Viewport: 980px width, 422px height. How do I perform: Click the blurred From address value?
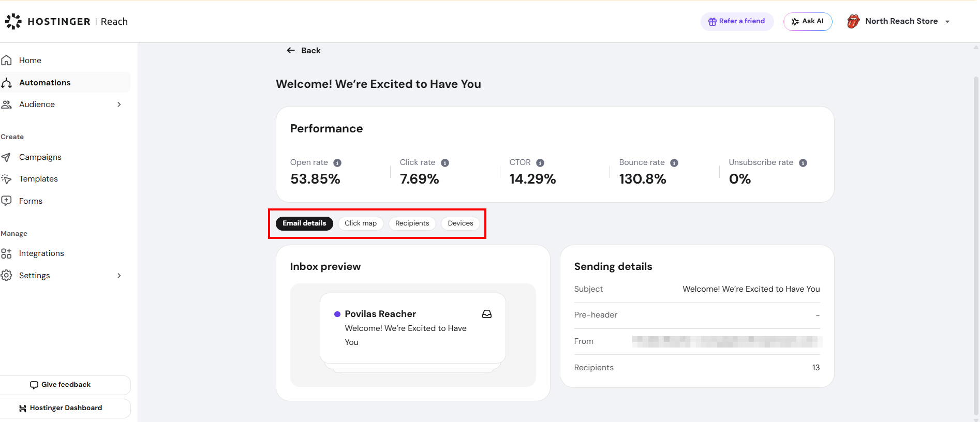727,341
